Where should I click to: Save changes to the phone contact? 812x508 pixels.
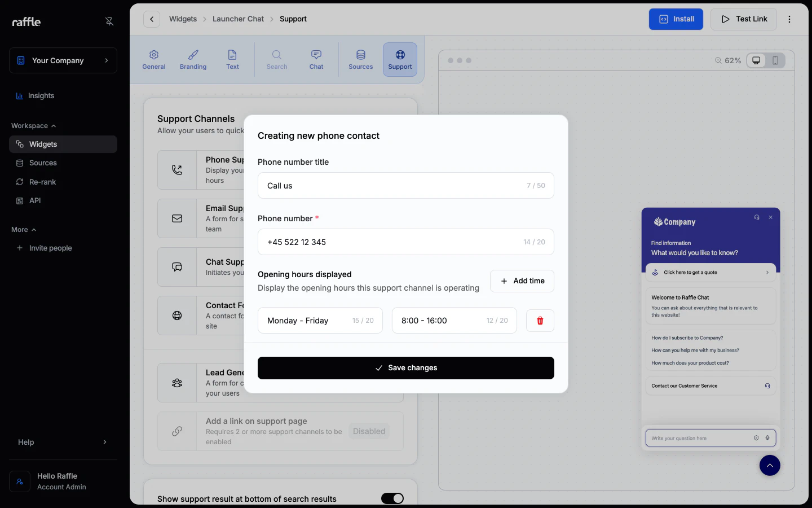406,368
